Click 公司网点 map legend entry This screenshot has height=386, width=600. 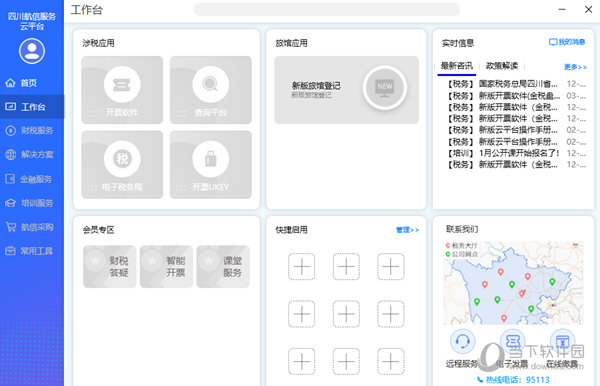tap(461, 254)
